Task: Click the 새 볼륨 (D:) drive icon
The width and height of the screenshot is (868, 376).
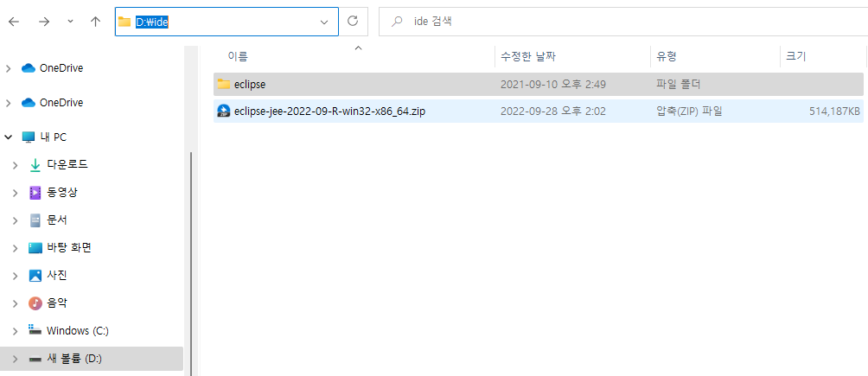Action: pyautogui.click(x=35, y=359)
